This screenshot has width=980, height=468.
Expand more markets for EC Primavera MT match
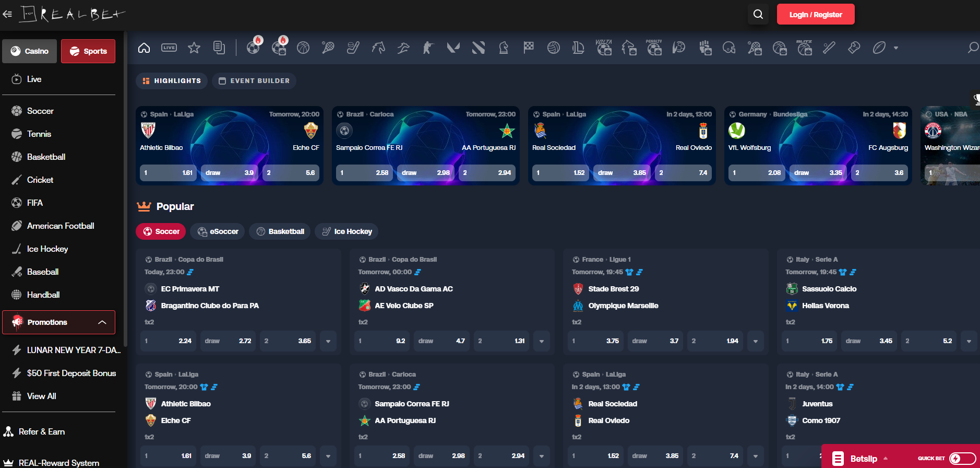pos(328,341)
